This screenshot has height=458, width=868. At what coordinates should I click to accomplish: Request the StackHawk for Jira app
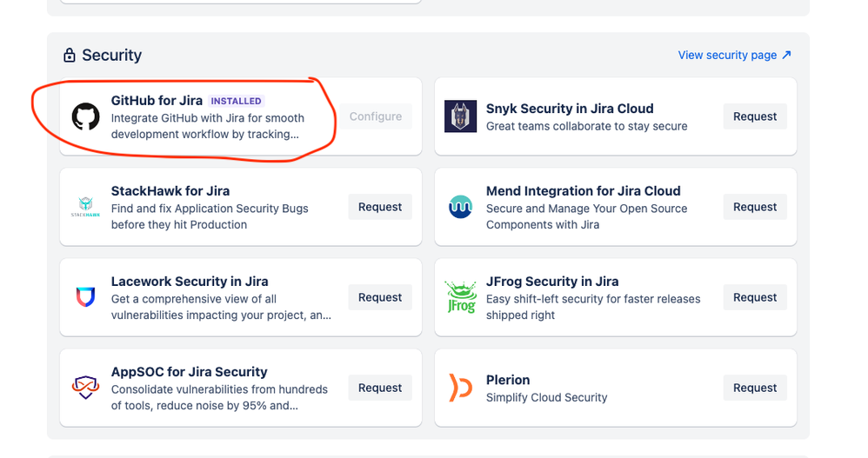coord(380,207)
